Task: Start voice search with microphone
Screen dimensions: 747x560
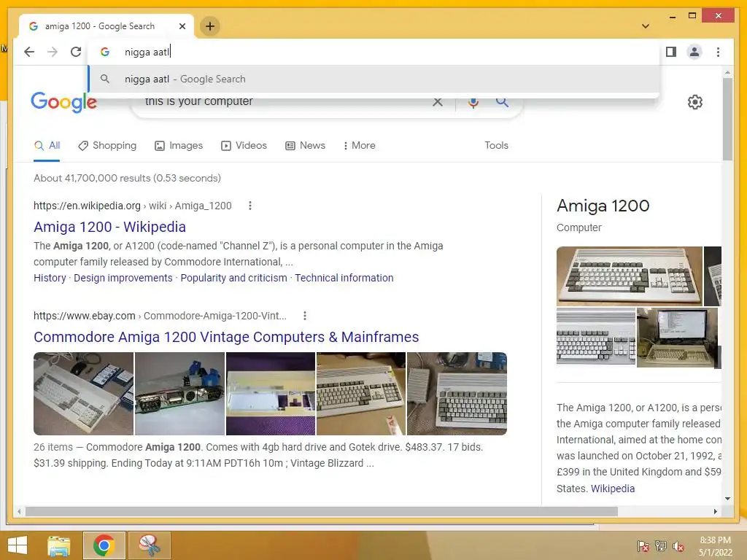Action: coord(473,102)
